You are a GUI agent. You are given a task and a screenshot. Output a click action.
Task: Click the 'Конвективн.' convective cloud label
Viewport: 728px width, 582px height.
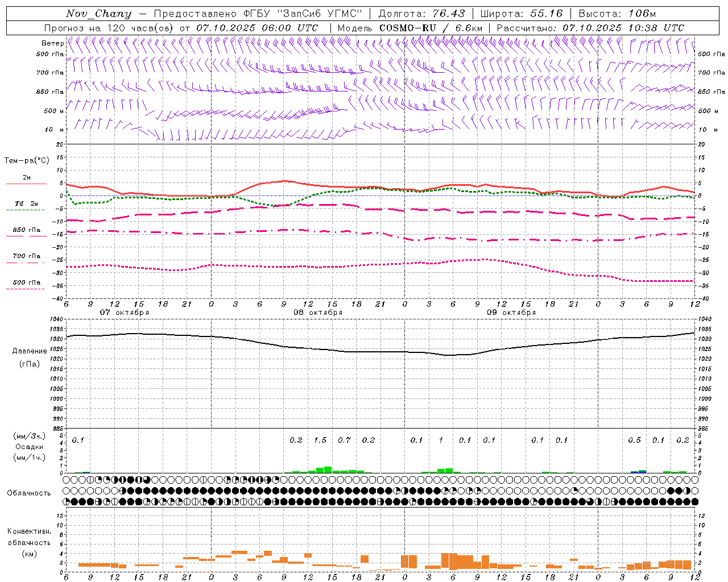coord(29,531)
